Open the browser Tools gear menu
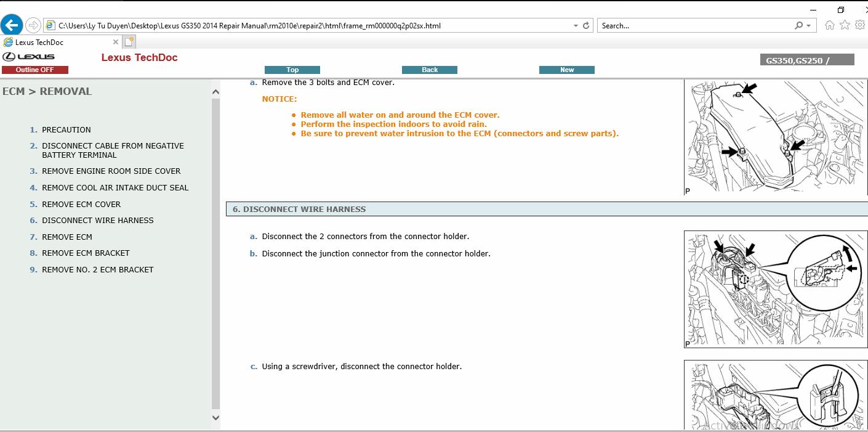868x432 pixels. tap(860, 25)
